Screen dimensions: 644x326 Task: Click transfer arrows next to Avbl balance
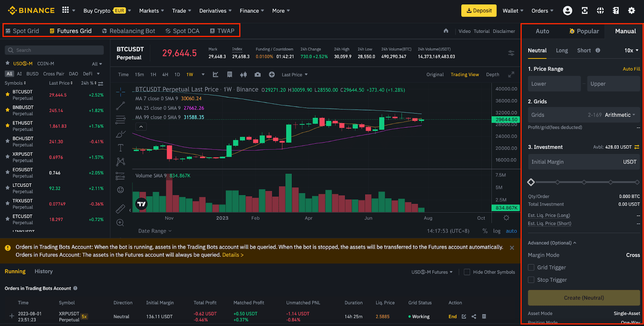click(x=637, y=147)
